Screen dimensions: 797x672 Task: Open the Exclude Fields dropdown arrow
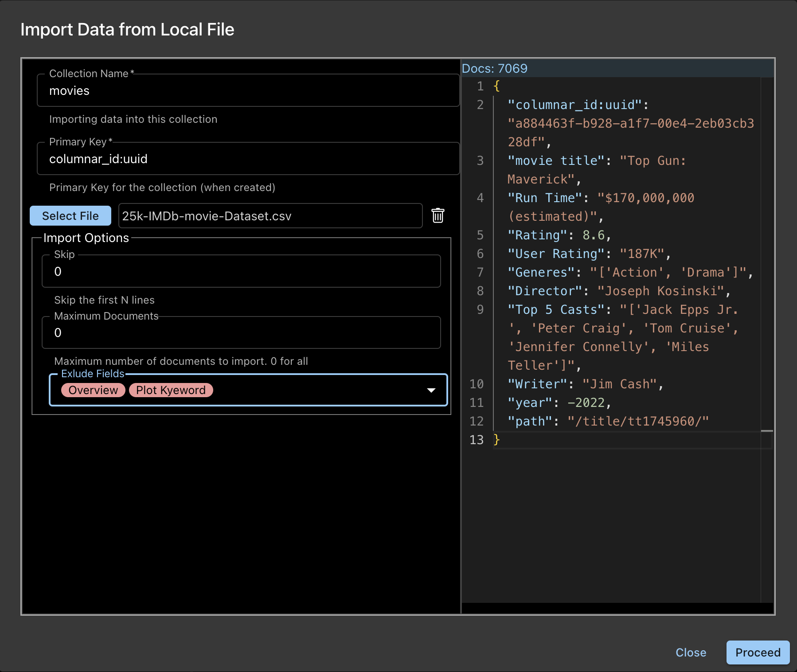[x=431, y=390]
